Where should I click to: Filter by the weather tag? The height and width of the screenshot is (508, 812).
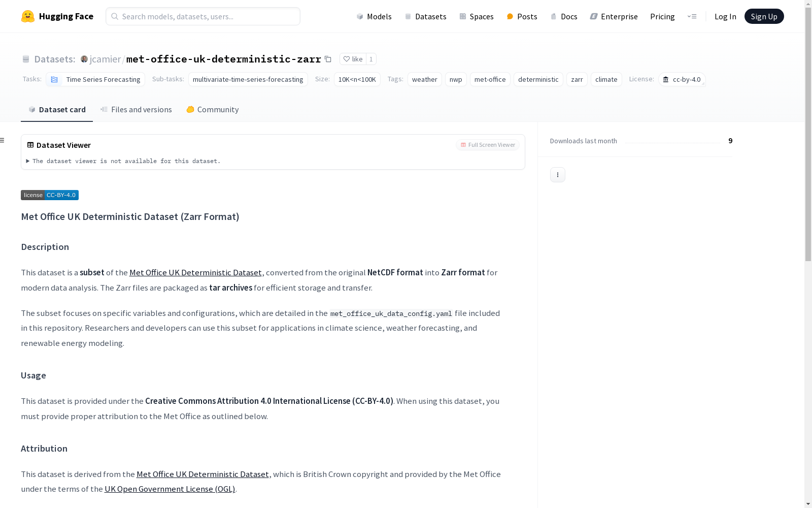point(425,79)
